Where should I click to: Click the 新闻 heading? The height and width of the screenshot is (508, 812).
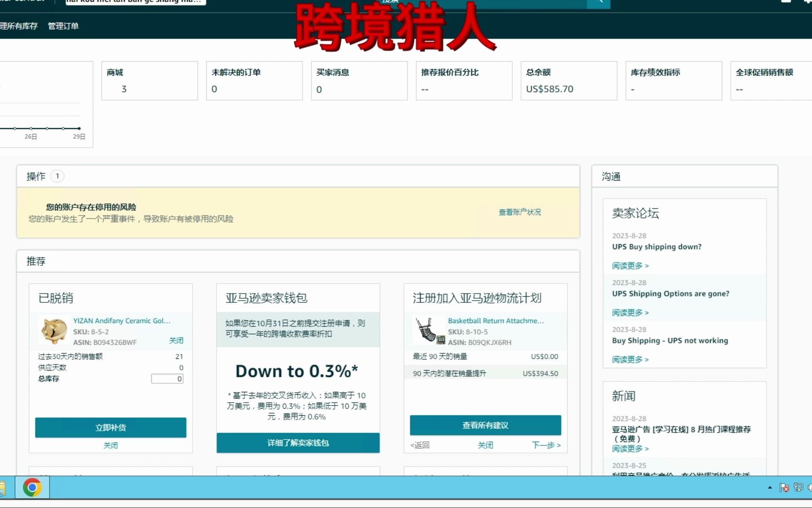click(624, 396)
